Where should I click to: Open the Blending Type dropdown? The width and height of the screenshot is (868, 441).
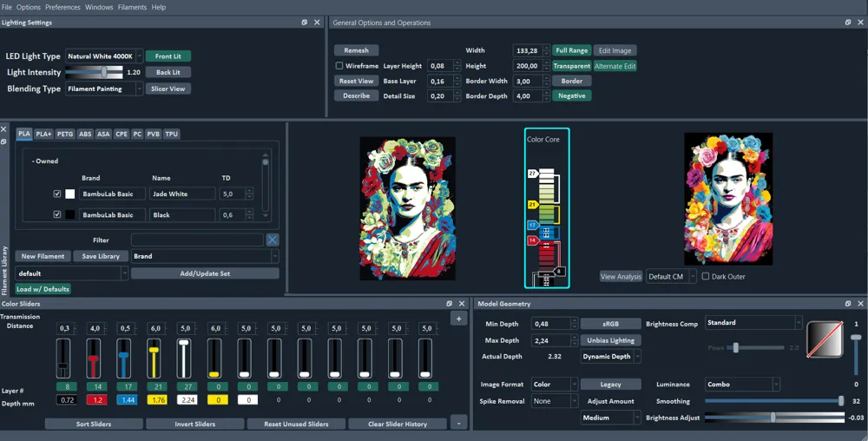(104, 89)
